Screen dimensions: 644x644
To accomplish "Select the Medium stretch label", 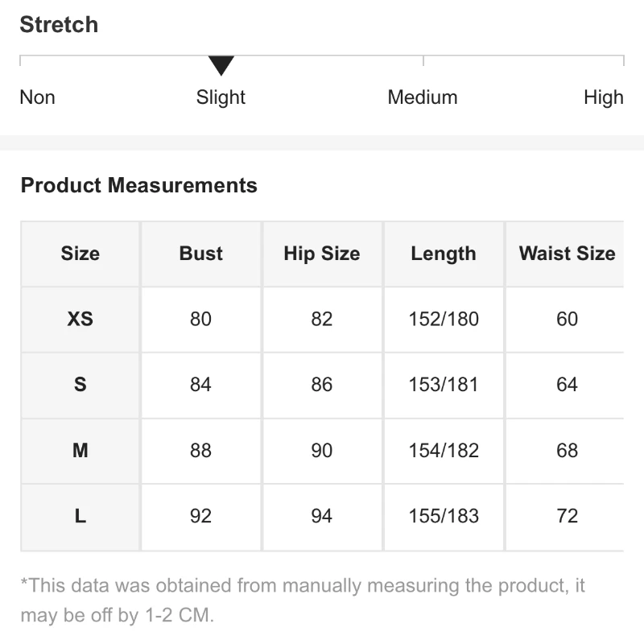I will click(x=423, y=97).
